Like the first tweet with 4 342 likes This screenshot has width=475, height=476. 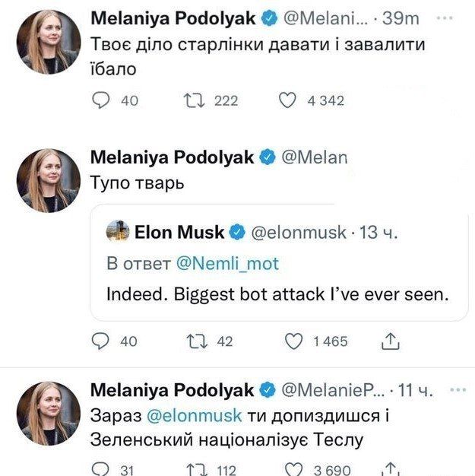click(288, 100)
